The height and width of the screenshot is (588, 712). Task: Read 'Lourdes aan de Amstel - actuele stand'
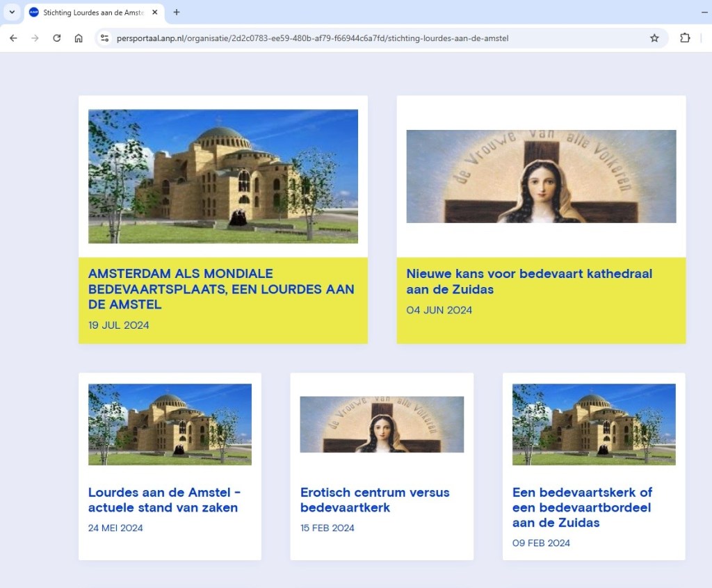[x=164, y=500]
